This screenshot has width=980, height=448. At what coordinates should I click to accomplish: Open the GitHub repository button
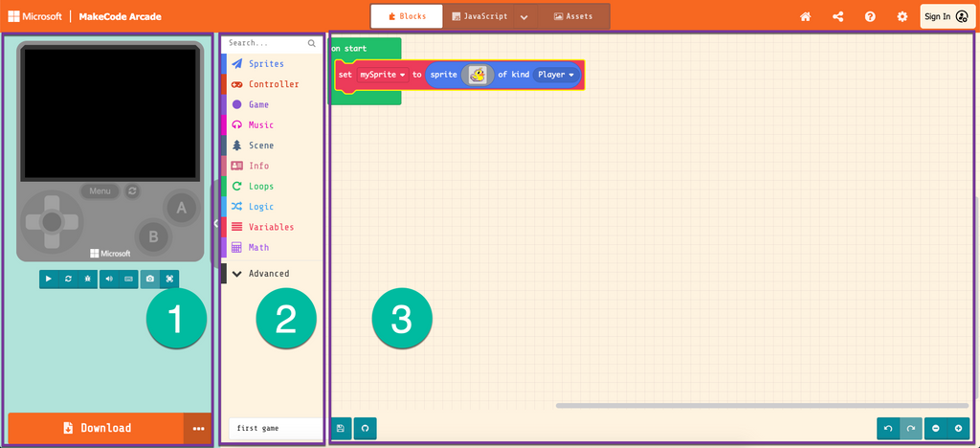click(x=365, y=428)
